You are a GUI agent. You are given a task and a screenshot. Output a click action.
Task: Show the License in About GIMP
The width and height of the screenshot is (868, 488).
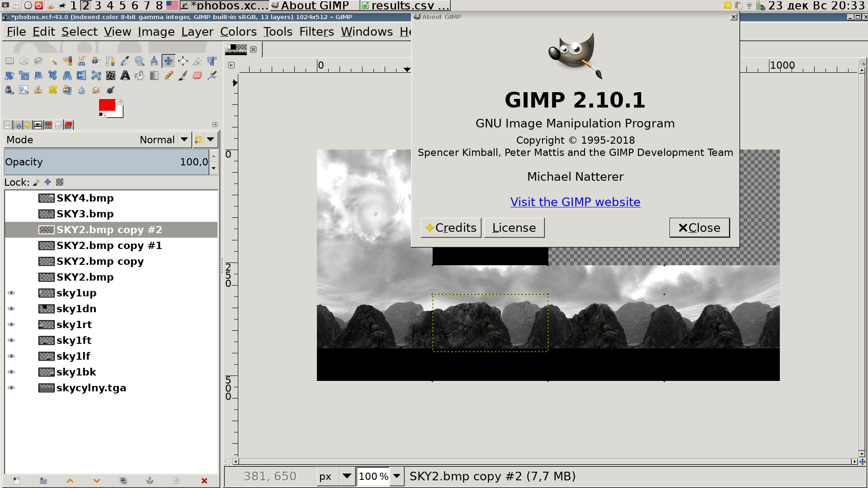514,228
